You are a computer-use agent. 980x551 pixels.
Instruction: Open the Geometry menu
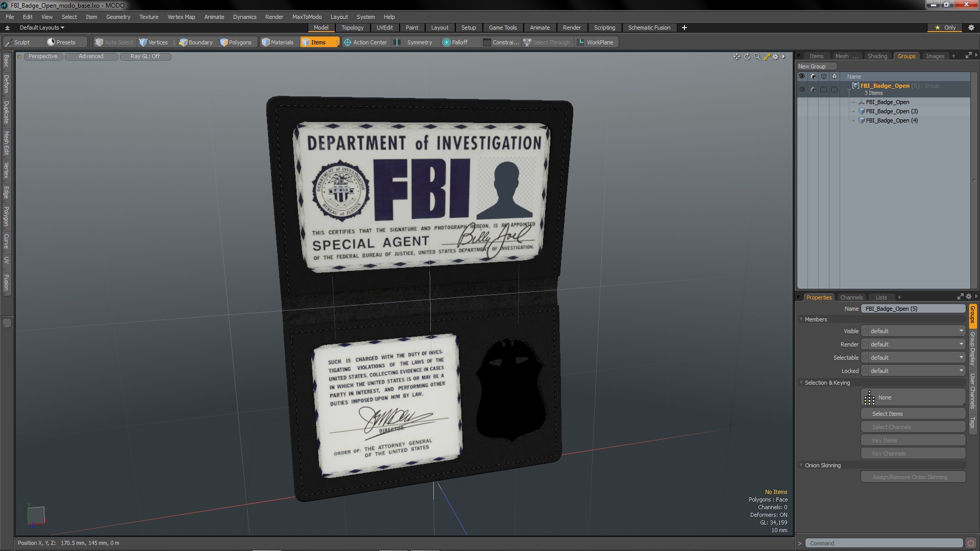[x=118, y=17]
